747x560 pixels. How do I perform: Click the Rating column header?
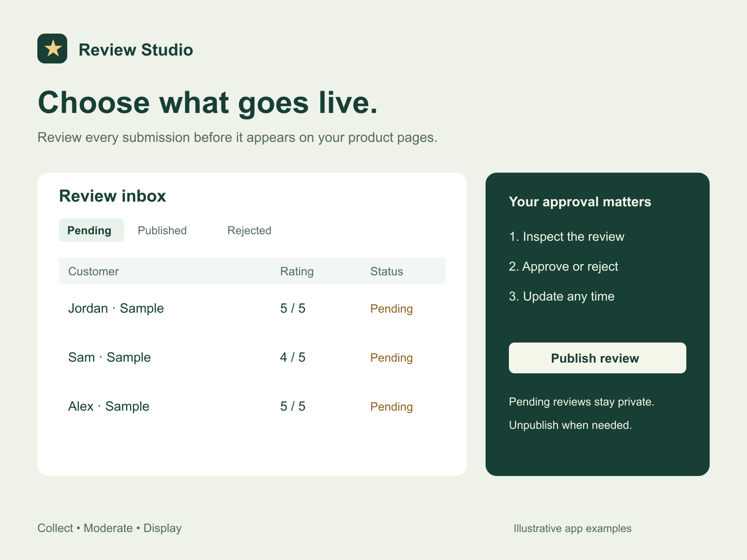click(297, 271)
